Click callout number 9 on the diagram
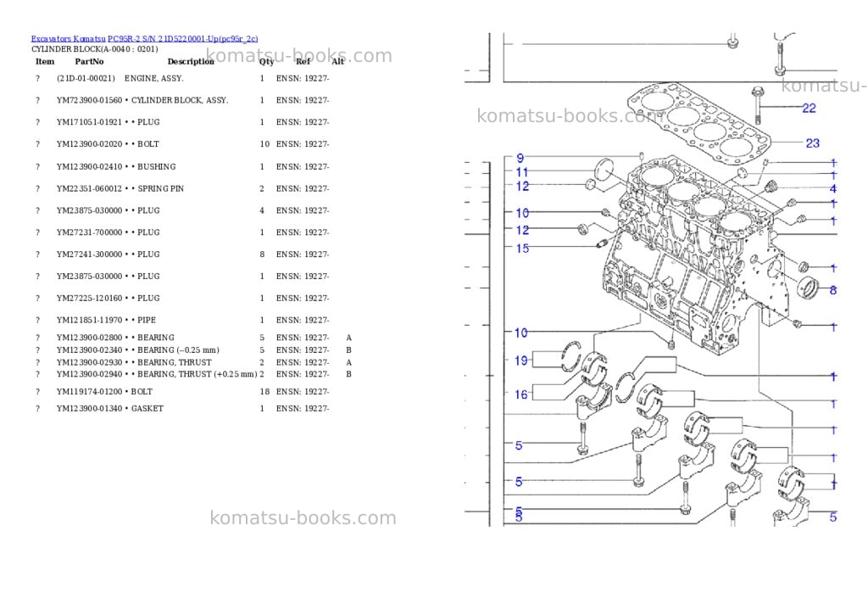Screen dimensions: 868x615 tap(520, 159)
